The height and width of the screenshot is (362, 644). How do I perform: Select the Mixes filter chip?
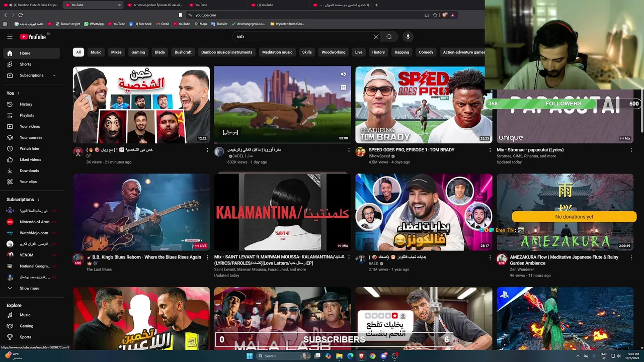point(116,52)
